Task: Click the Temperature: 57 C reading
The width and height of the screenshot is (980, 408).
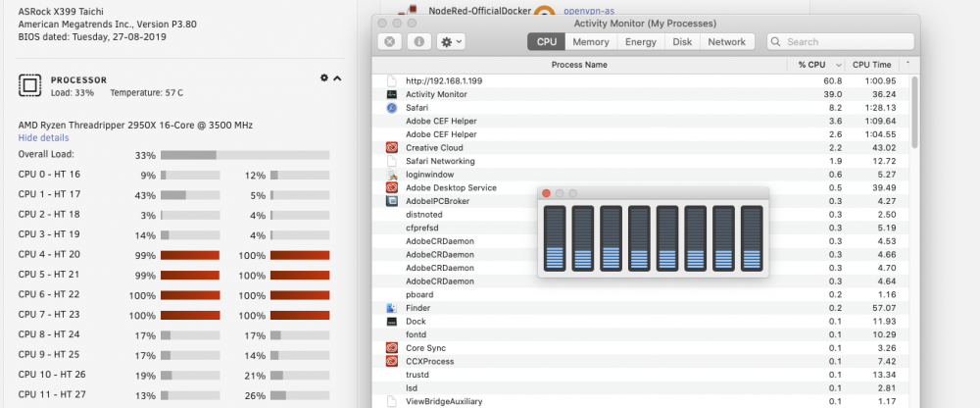Action: point(146,92)
